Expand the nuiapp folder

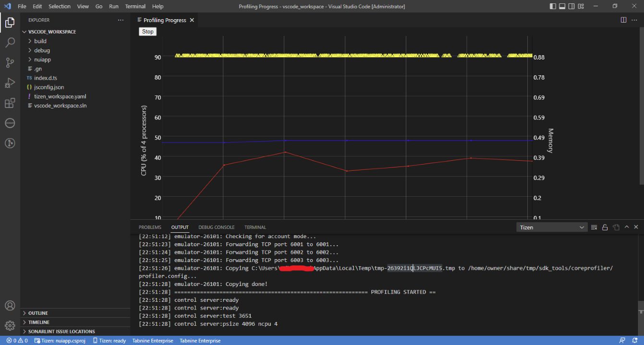pos(42,59)
